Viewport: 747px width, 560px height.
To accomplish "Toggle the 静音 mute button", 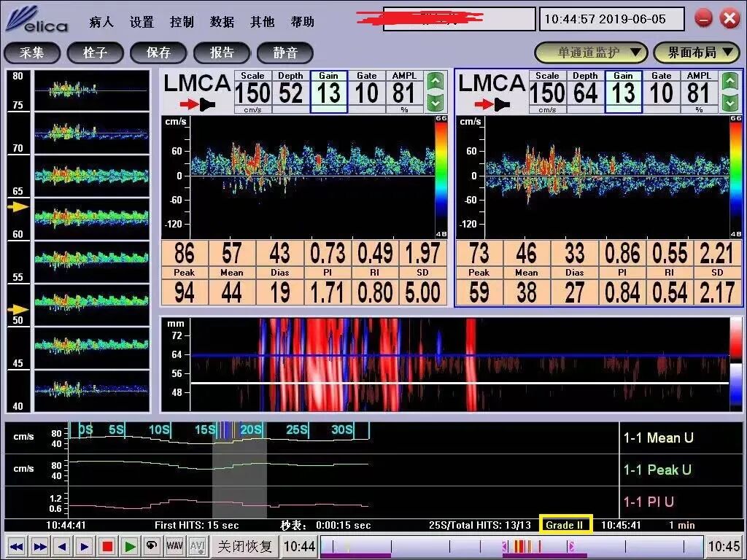I will (x=285, y=52).
